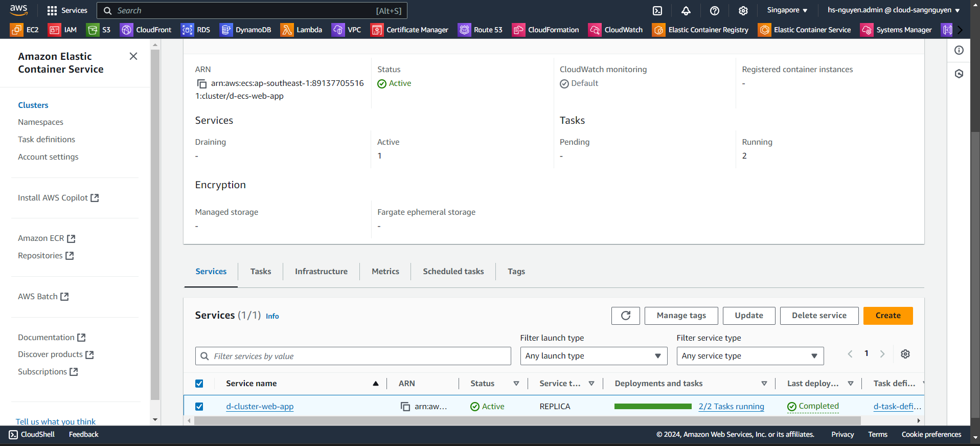The image size is (980, 446).
Task: Open the d-cluster-web-app service link
Action: pos(260,407)
